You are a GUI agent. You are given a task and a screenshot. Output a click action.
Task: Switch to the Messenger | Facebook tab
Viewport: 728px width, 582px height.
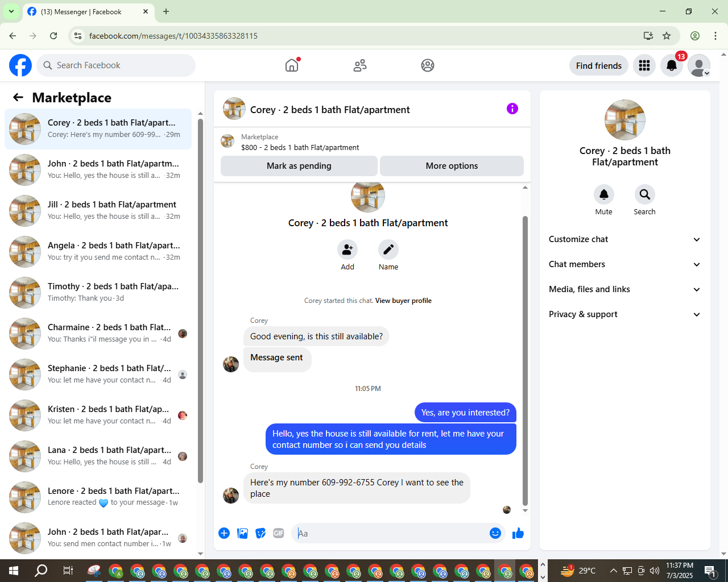(x=88, y=11)
